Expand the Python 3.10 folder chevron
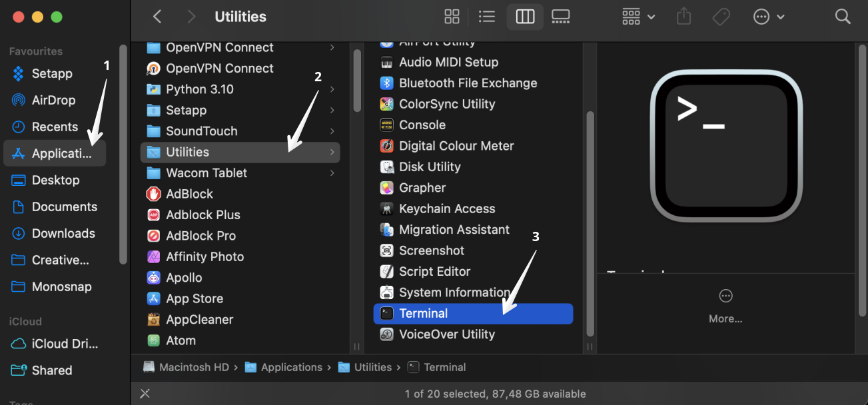The image size is (868, 405). [x=332, y=89]
